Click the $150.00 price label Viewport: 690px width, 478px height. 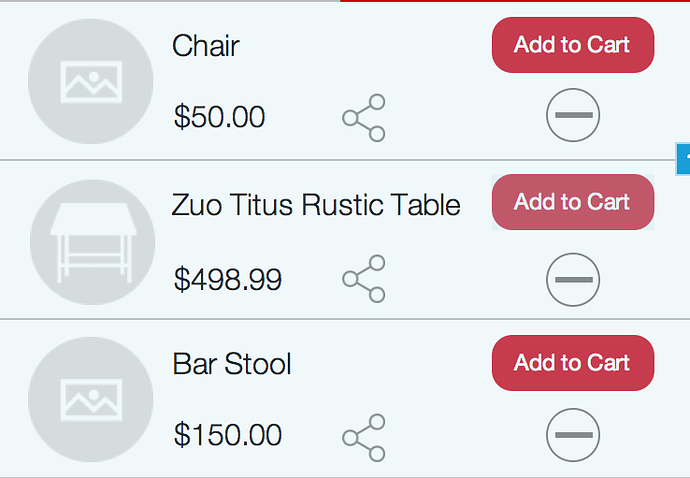pyautogui.click(x=228, y=434)
